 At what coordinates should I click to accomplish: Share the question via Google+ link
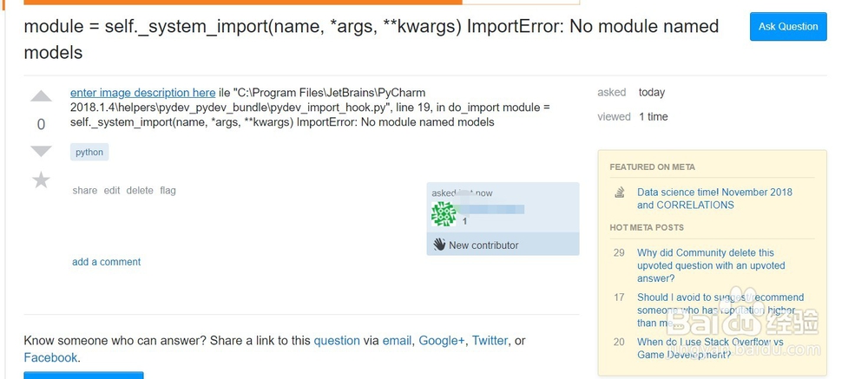click(441, 341)
